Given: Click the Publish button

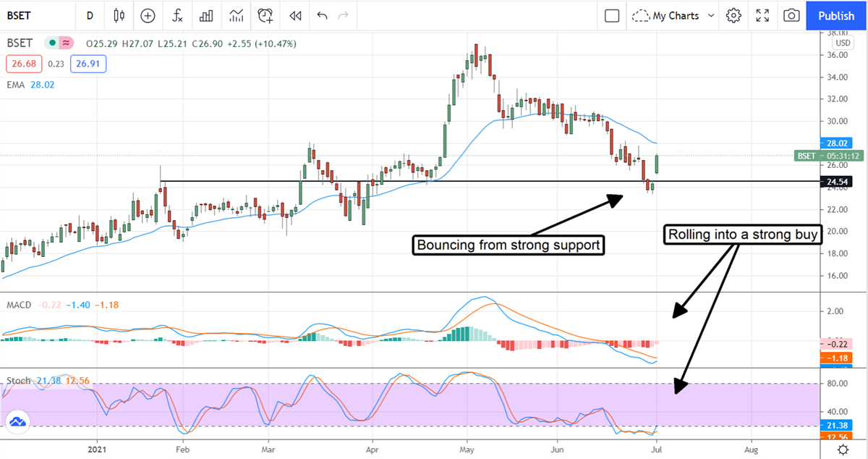Looking at the screenshot, I should pyautogui.click(x=835, y=15).
